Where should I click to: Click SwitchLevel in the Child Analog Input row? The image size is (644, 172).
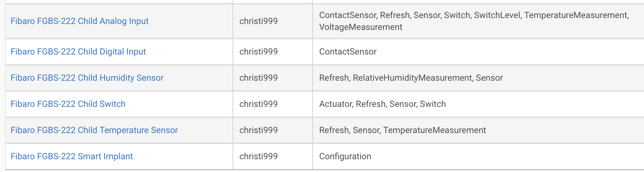point(497,15)
